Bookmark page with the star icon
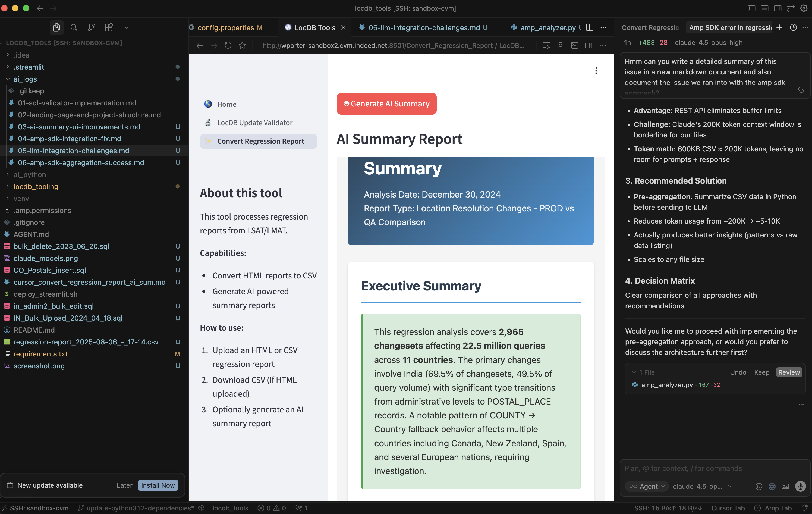The width and height of the screenshot is (812, 514). pyautogui.click(x=242, y=46)
